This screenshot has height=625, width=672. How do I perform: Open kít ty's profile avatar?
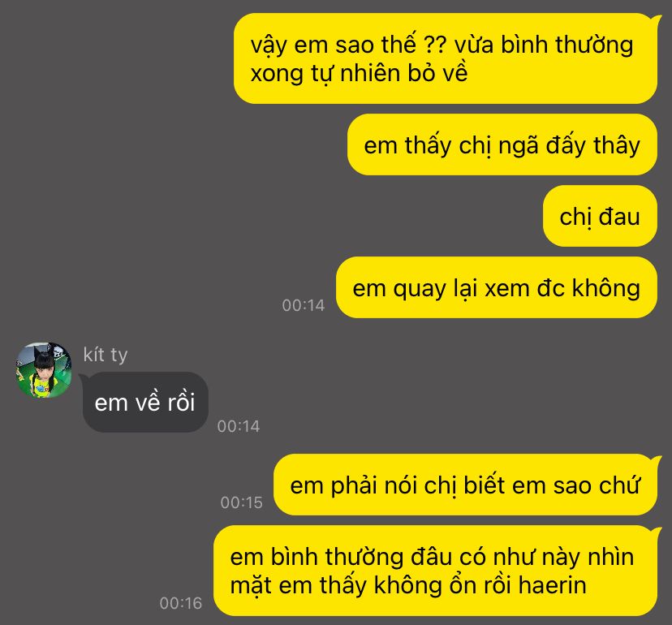coord(44,370)
